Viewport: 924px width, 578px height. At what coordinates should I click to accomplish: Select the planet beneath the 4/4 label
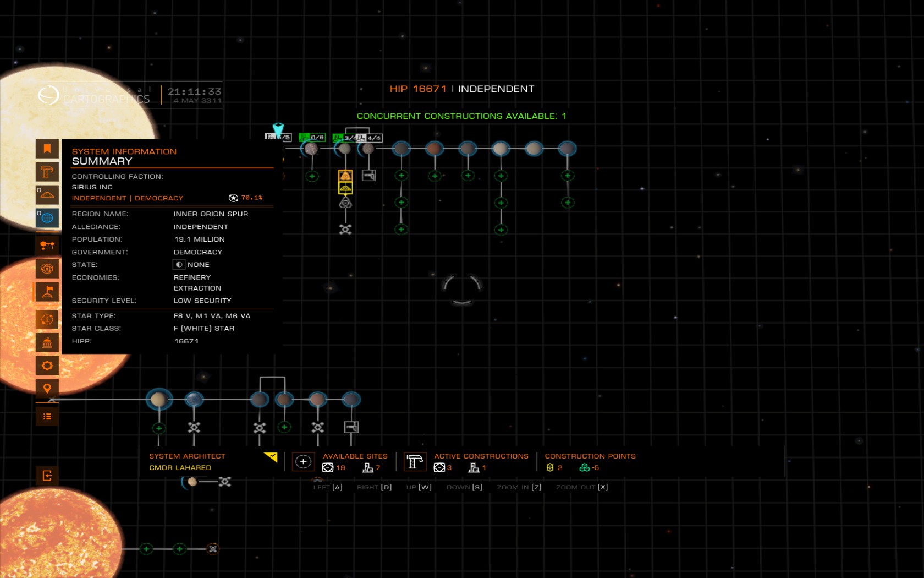click(369, 149)
